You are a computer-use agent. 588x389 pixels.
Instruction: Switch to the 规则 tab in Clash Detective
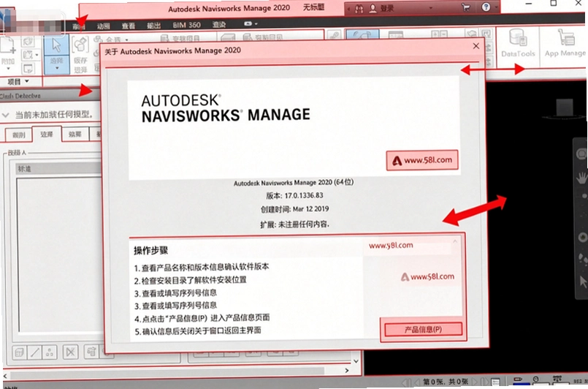pyautogui.click(x=18, y=135)
